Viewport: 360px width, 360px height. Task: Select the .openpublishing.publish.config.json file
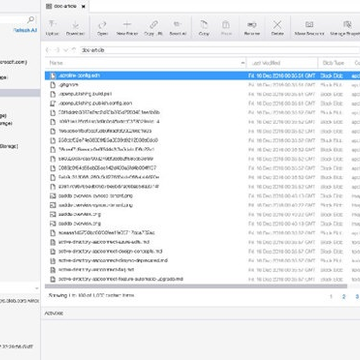[x=95, y=103]
